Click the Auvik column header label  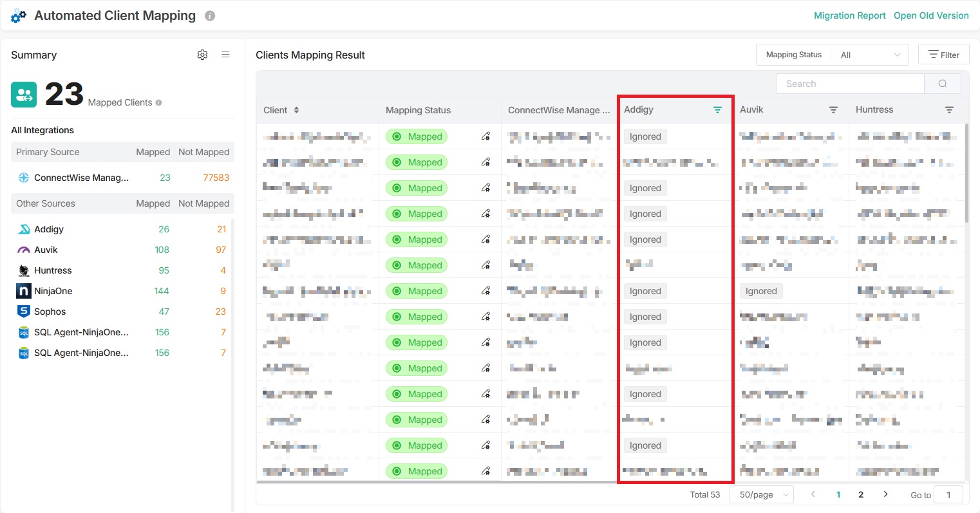coord(751,109)
